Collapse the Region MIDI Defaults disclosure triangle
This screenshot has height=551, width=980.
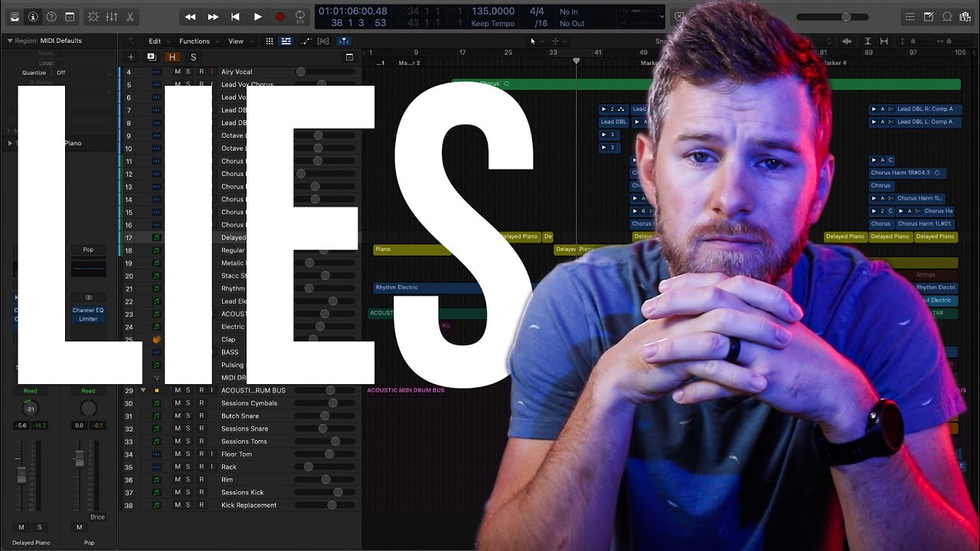point(10,41)
